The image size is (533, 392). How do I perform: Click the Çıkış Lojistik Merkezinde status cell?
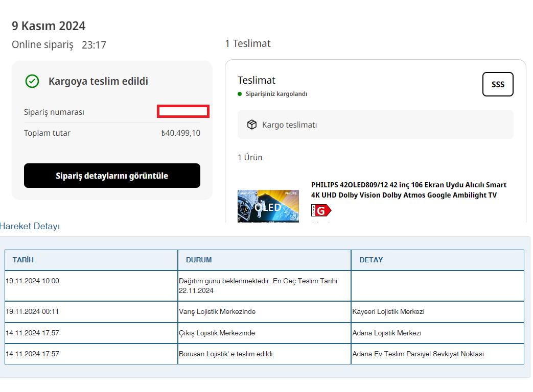coord(264,333)
